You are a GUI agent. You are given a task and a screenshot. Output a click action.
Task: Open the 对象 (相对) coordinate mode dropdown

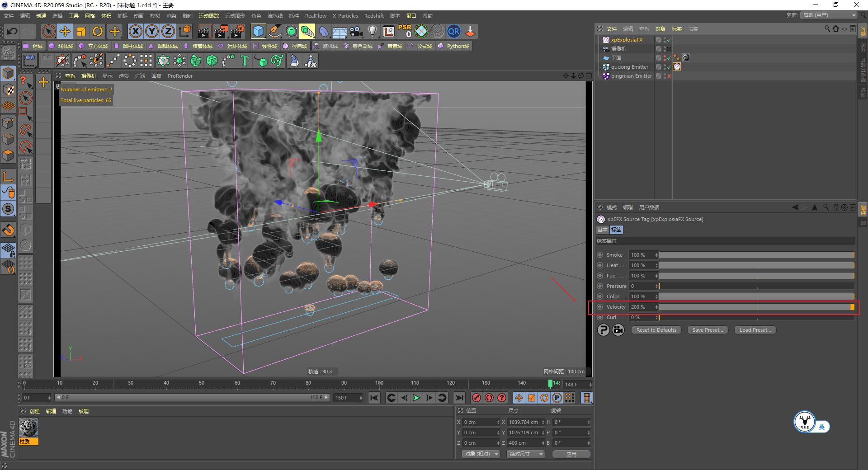pyautogui.click(x=480, y=454)
